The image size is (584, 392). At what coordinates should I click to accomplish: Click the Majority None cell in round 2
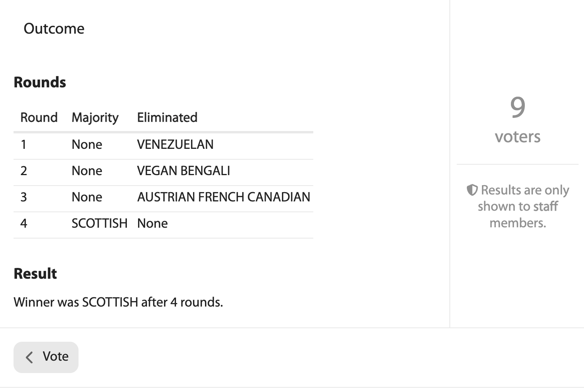coord(87,171)
